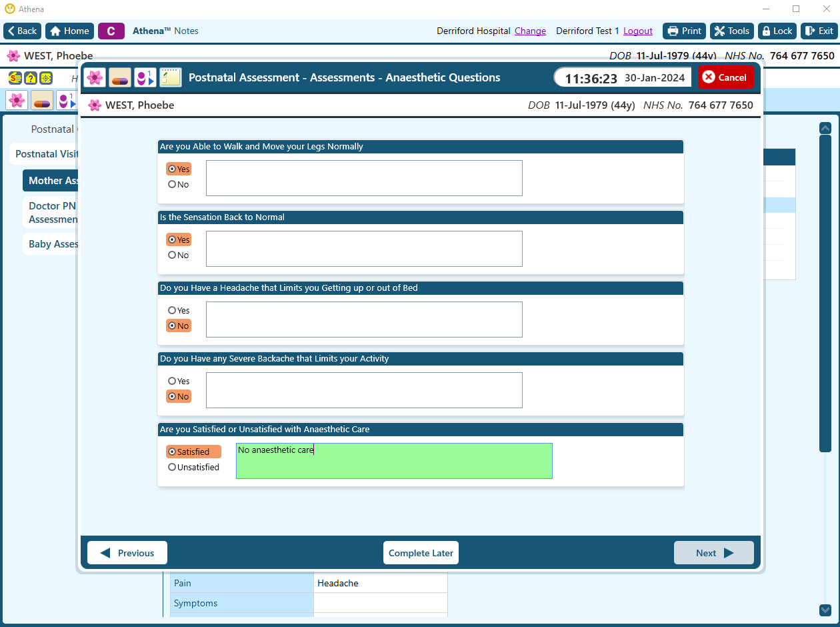Click the 'Headache' value in Pain row
840x627 pixels.
[x=338, y=583]
